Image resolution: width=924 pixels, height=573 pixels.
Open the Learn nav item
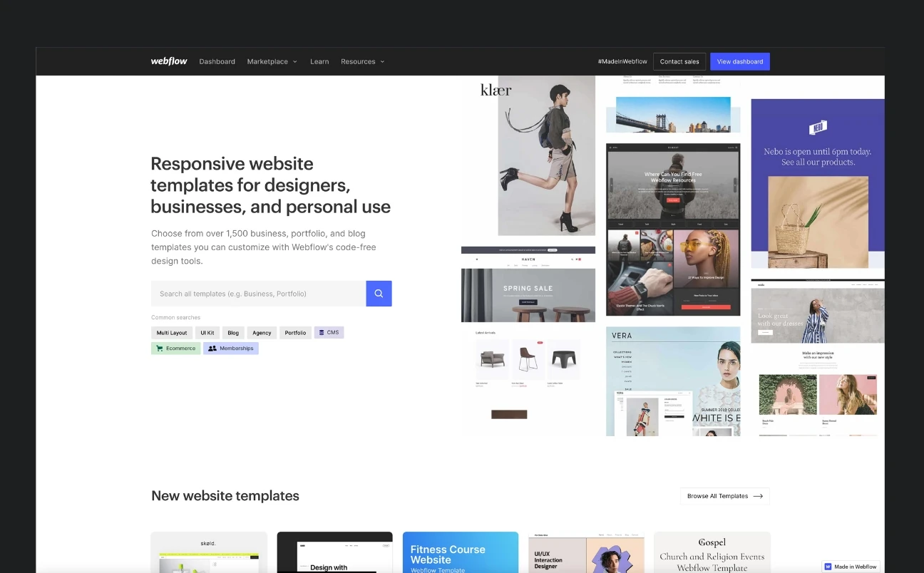pyautogui.click(x=319, y=62)
